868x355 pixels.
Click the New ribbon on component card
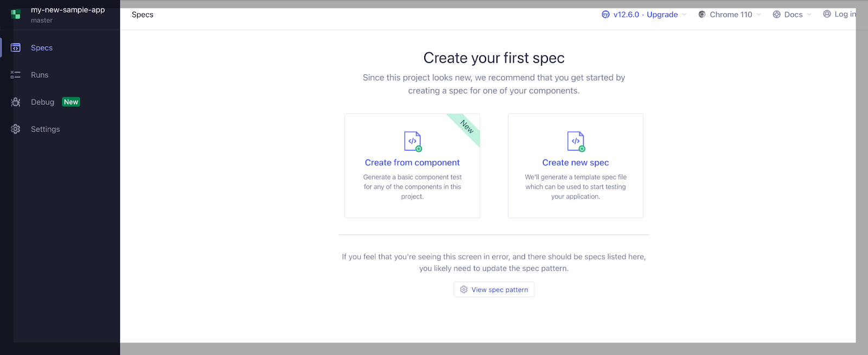point(467,126)
